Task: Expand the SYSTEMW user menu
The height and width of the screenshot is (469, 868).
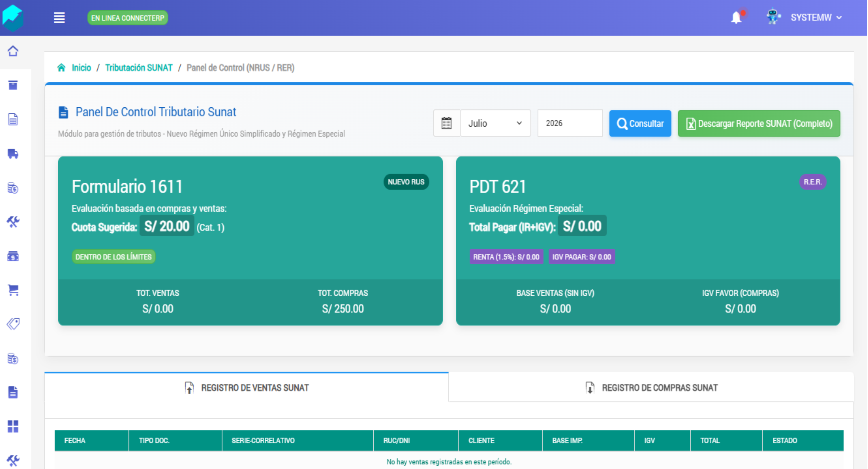Action: [x=816, y=17]
